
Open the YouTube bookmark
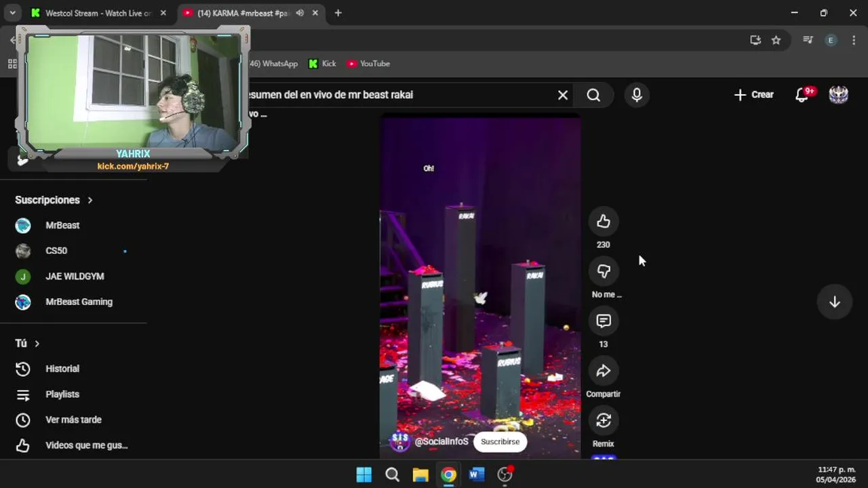point(368,64)
